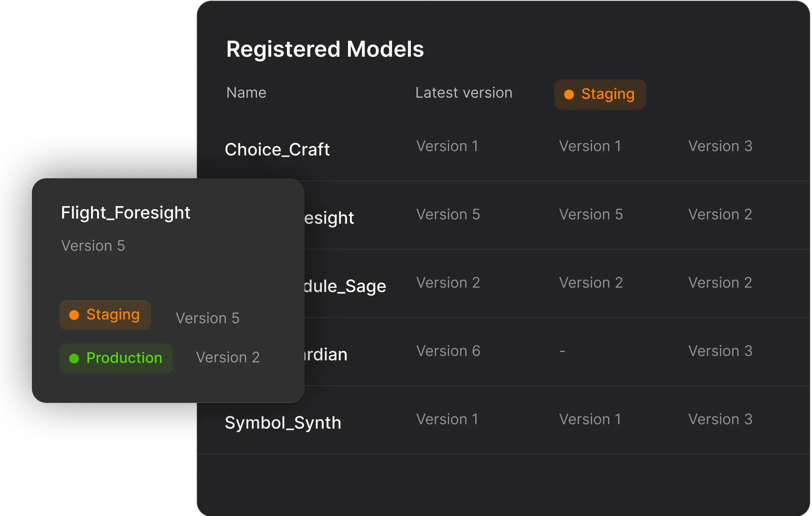Click the Staging badge in Flight_Foresight card
The image size is (812, 516).
(x=105, y=315)
